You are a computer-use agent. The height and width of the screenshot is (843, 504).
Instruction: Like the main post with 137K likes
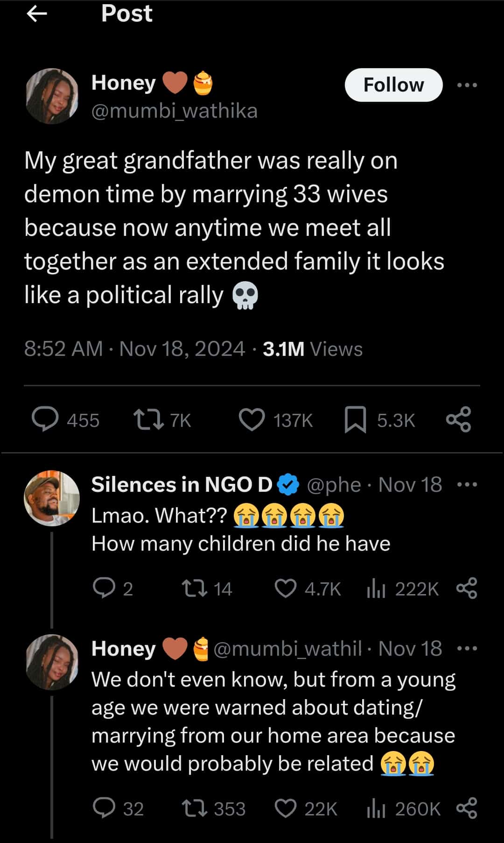(252, 419)
